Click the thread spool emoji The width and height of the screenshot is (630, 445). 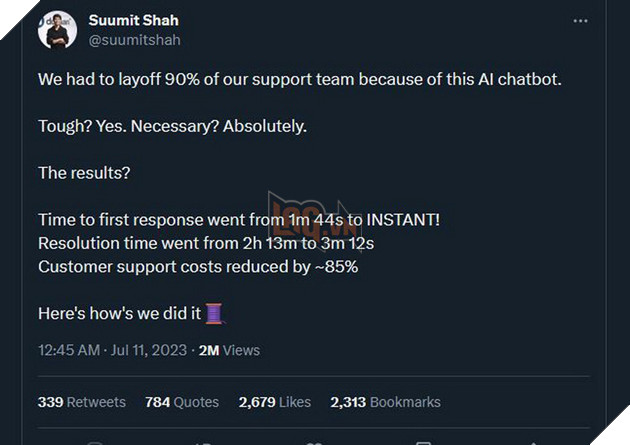214,313
